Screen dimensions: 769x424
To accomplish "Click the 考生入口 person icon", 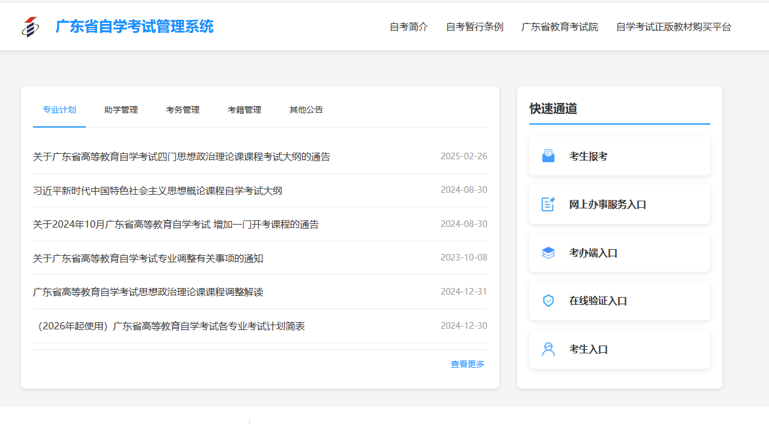I will [x=548, y=349].
